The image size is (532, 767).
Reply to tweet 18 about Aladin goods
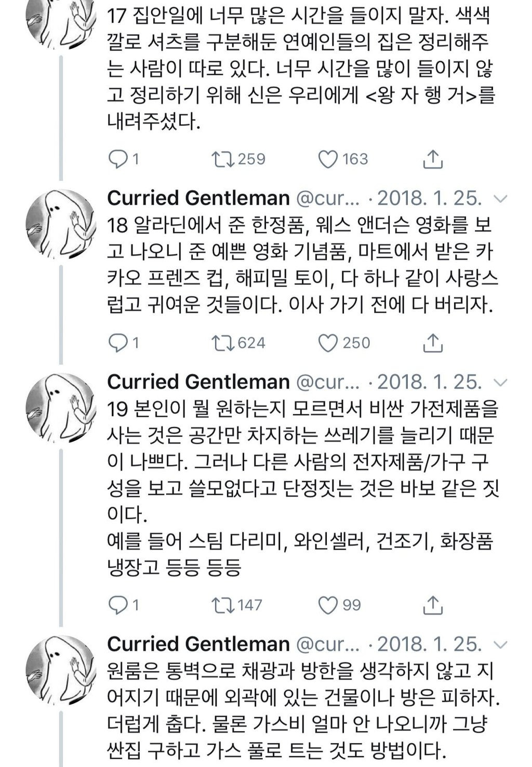point(118,343)
